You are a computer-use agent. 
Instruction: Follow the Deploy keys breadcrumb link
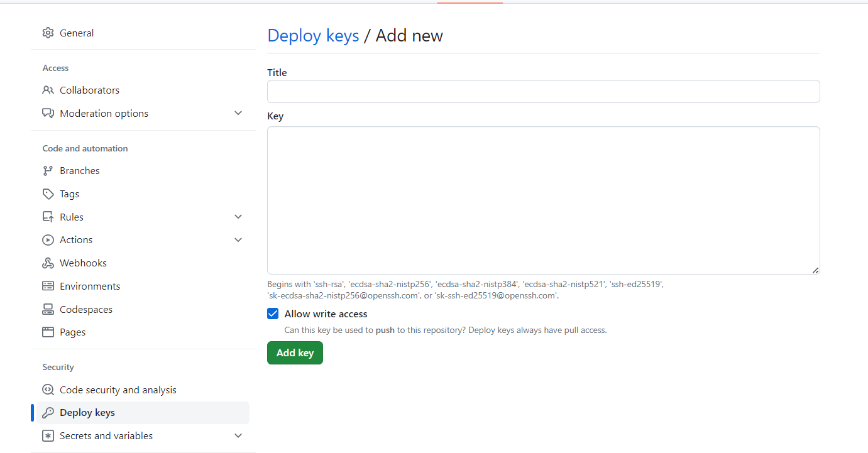click(313, 36)
